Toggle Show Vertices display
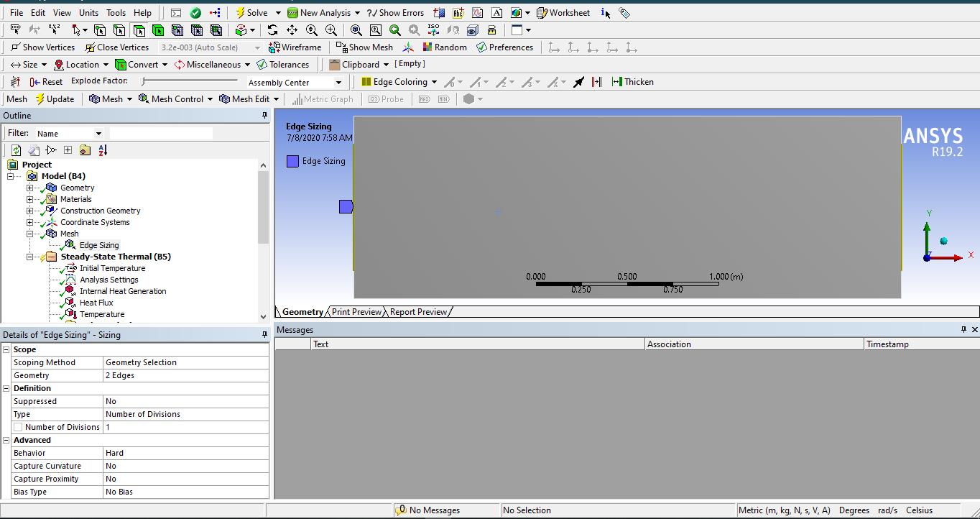Image resolution: width=980 pixels, height=519 pixels. click(42, 47)
